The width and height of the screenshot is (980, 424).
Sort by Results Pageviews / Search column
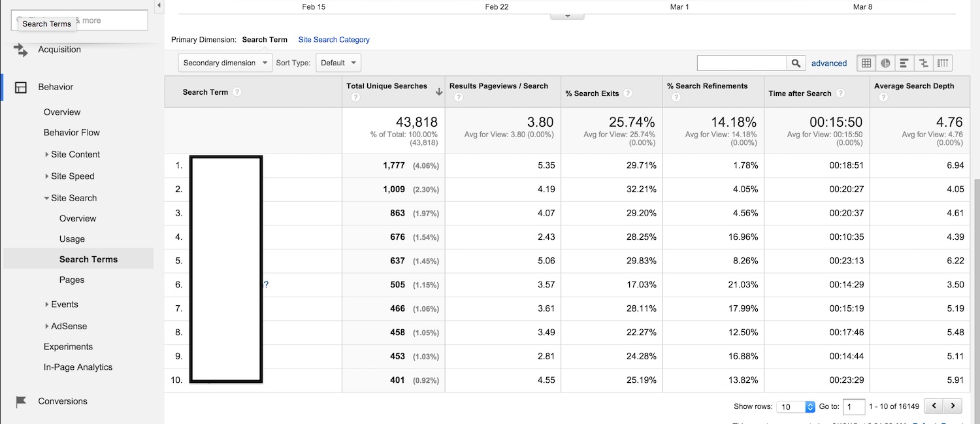click(x=498, y=86)
